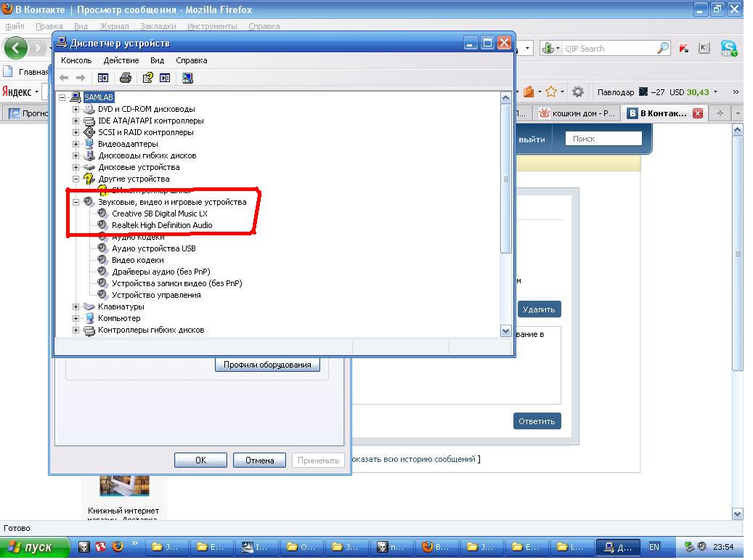Click OK in System Properties dialog
This screenshot has width=753, height=560.
point(200,460)
